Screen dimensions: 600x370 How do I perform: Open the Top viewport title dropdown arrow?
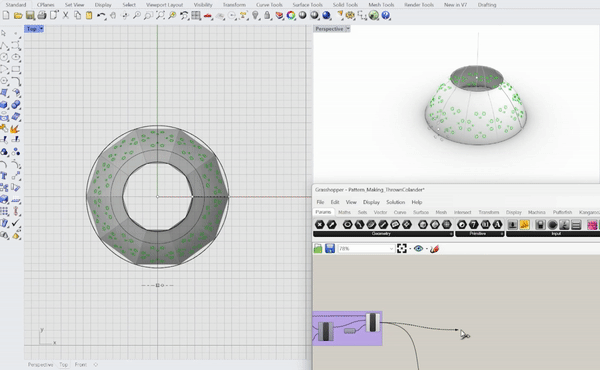pos(41,29)
